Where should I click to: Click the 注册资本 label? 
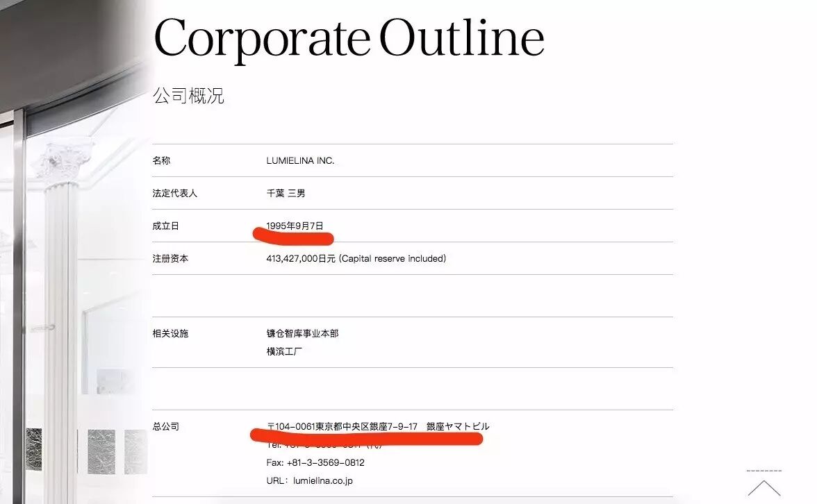click(x=170, y=258)
